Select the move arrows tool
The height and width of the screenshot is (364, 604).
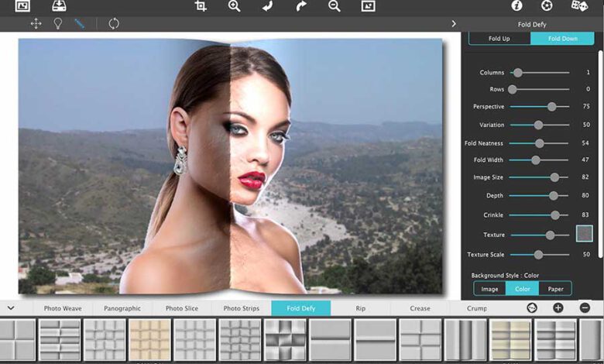pyautogui.click(x=36, y=23)
